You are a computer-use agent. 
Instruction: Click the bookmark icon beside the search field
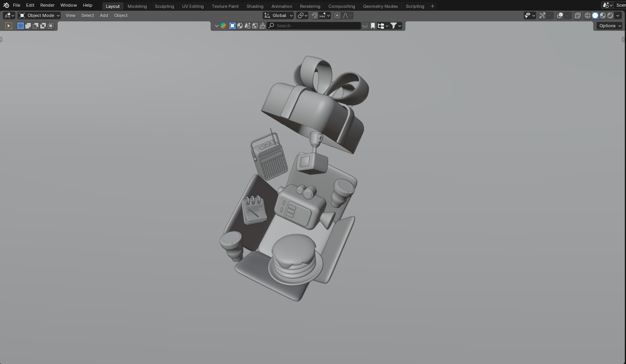click(x=373, y=26)
